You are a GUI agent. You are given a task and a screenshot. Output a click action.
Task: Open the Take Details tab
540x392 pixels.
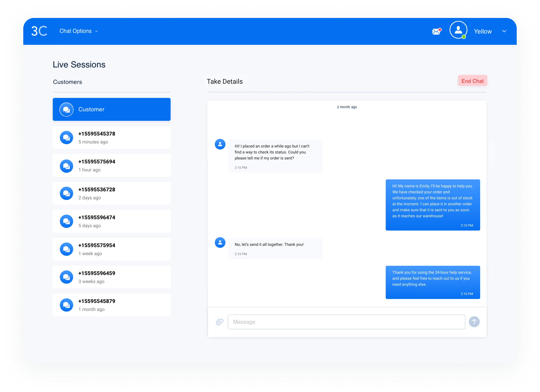[x=225, y=81]
